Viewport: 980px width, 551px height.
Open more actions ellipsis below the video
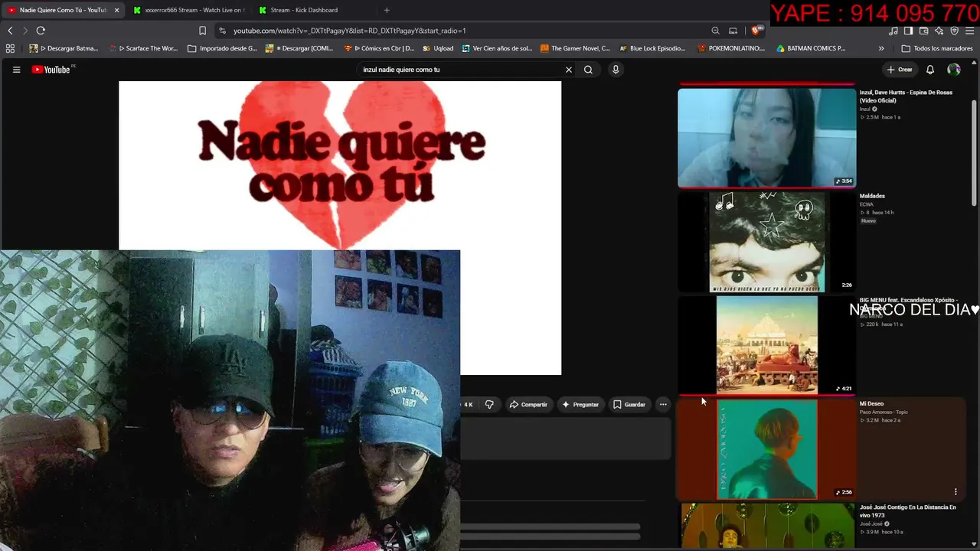coord(663,404)
